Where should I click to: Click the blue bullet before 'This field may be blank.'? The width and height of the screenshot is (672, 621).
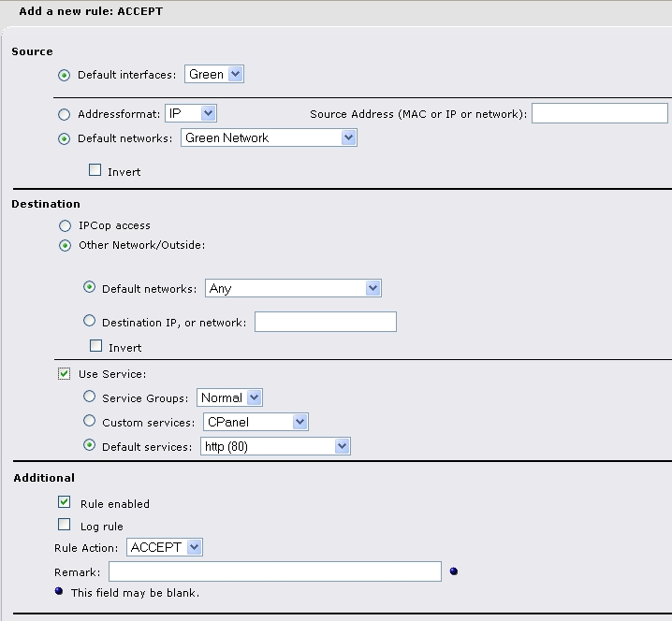coord(59,591)
